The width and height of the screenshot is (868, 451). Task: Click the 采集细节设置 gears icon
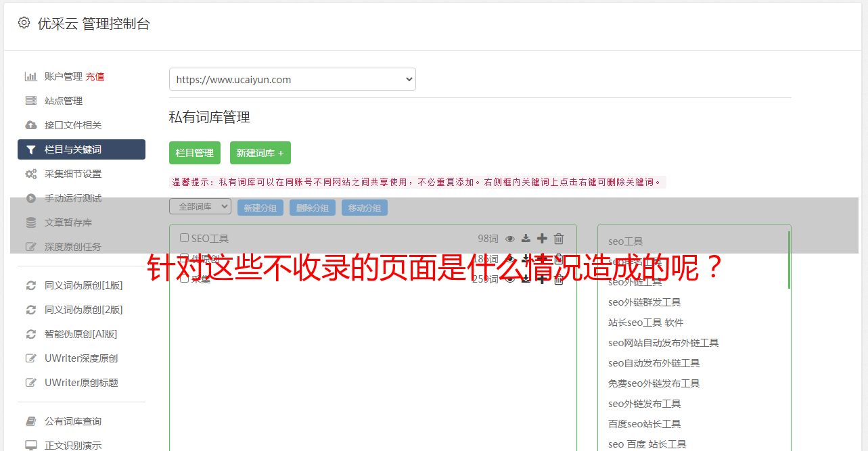pos(31,174)
